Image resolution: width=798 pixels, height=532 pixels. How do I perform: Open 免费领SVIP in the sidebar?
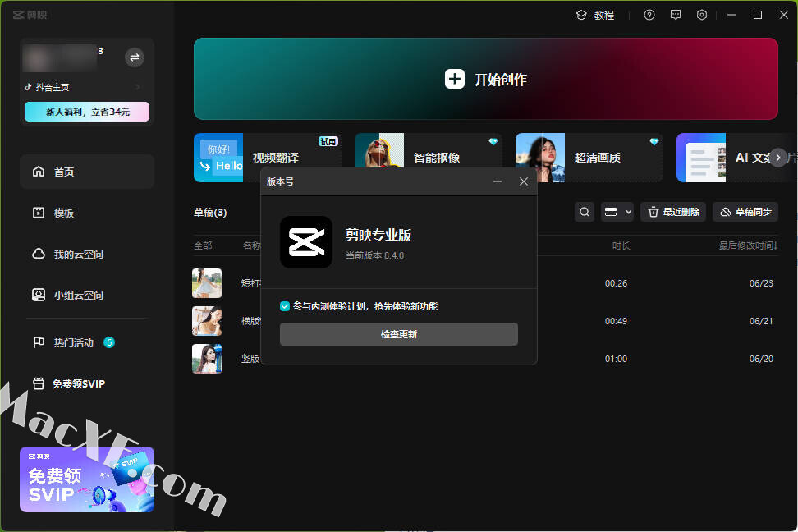87,384
